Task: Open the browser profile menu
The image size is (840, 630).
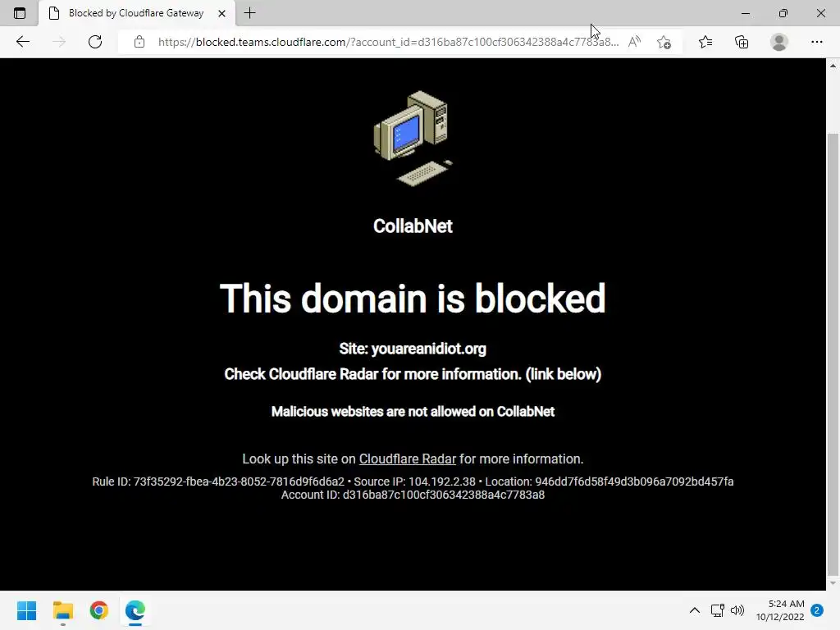Action: point(779,42)
